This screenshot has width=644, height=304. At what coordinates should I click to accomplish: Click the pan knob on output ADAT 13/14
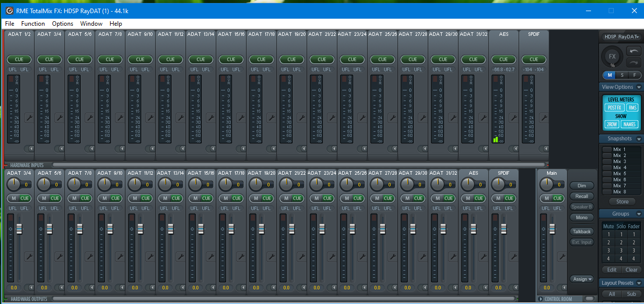coord(166,184)
